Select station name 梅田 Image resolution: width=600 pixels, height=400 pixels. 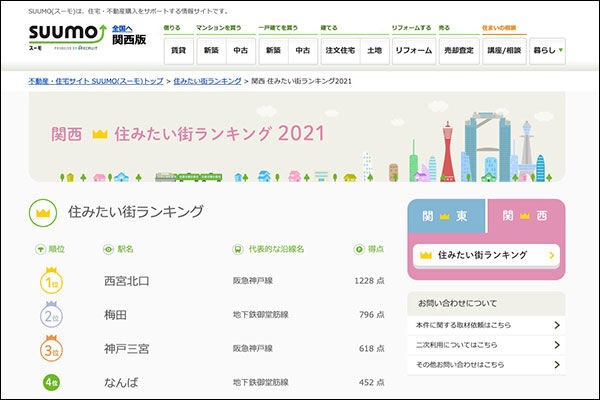(115, 315)
